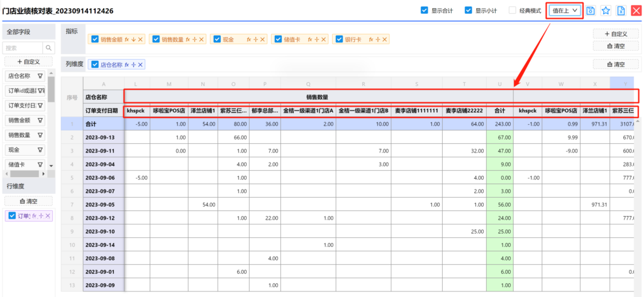The image size is (644, 297).
Task: Click filter icon next to 储值卡 field
Action: click(x=40, y=165)
